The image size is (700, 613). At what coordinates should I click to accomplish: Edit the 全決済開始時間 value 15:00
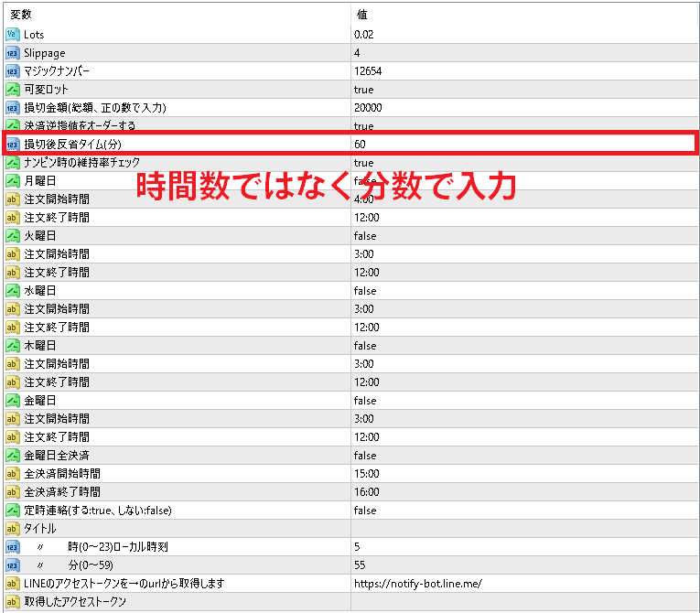point(368,474)
